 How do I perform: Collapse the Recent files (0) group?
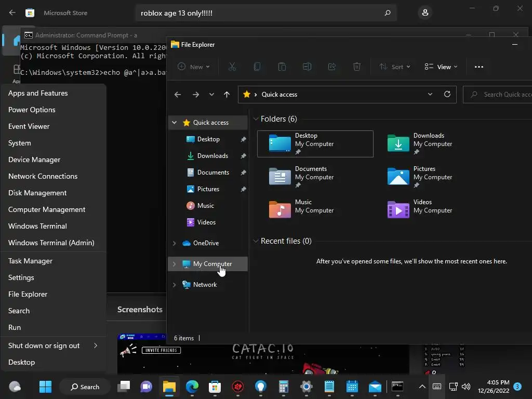256,241
